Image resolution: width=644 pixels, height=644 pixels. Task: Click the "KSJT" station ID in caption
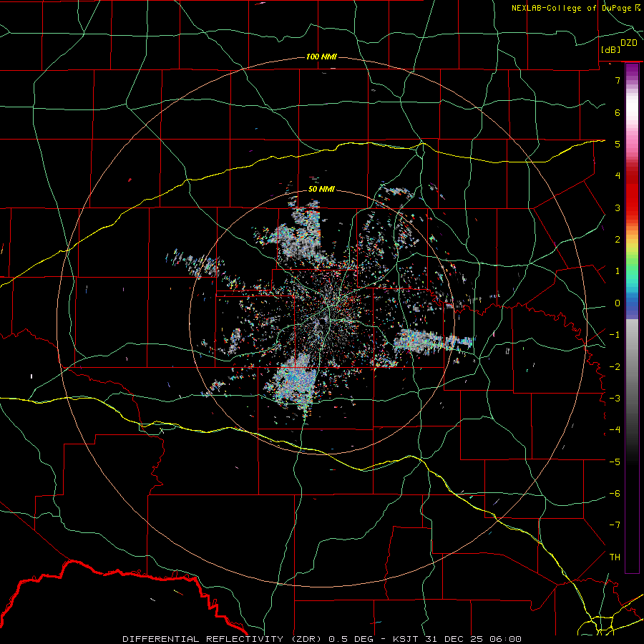pyautogui.click(x=406, y=639)
